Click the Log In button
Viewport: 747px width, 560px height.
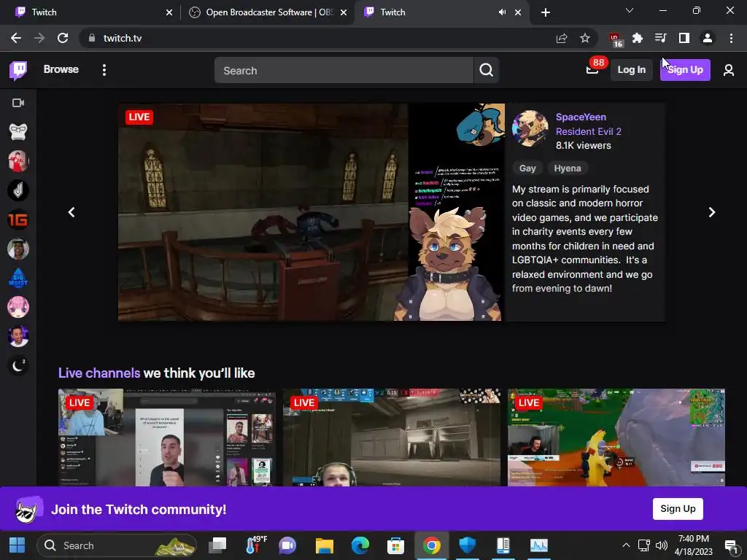click(x=631, y=70)
